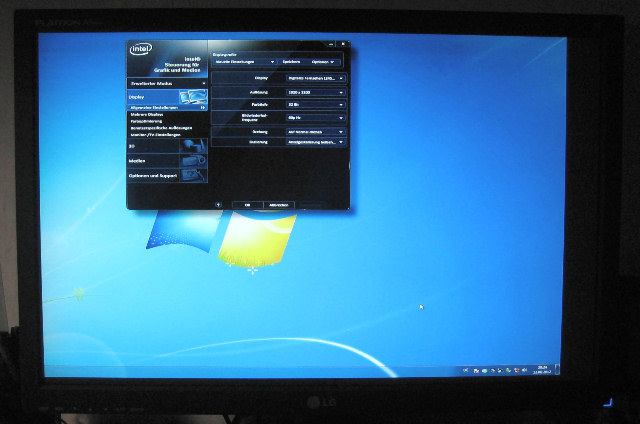This screenshot has width=640, height=424.
Task: Select Optionen und Support category
Action: point(167,175)
